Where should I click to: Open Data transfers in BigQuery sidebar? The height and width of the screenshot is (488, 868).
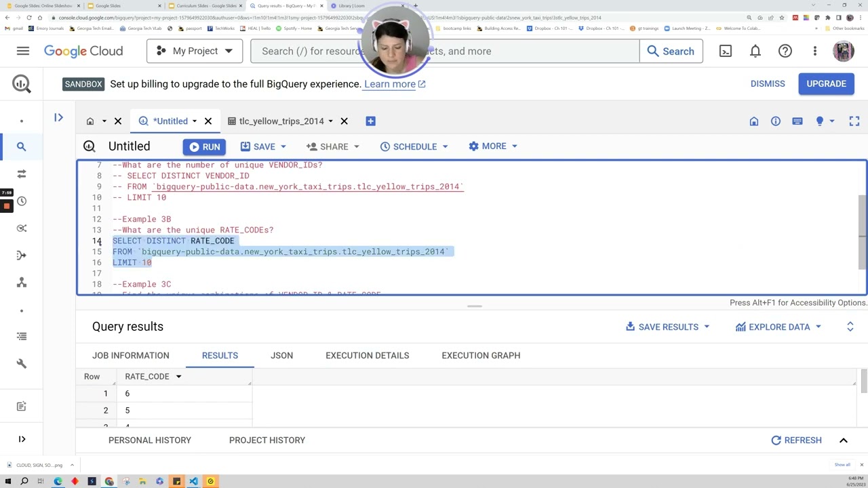22,174
